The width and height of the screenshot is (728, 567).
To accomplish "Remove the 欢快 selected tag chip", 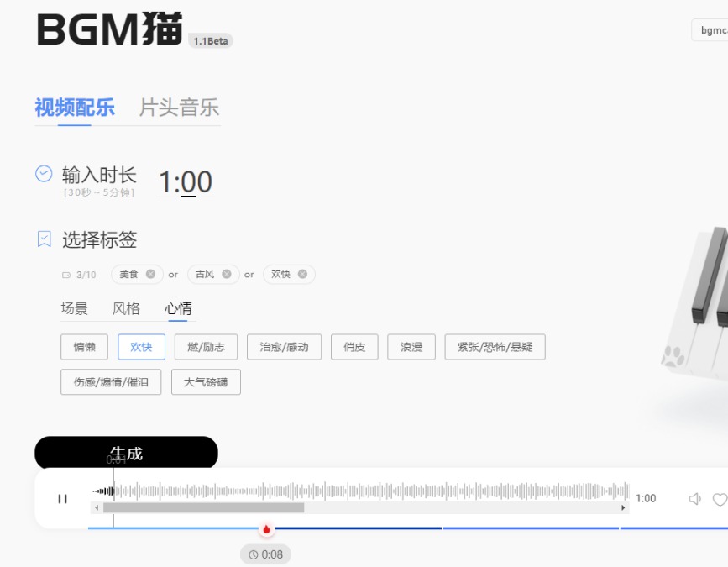I will (x=302, y=274).
